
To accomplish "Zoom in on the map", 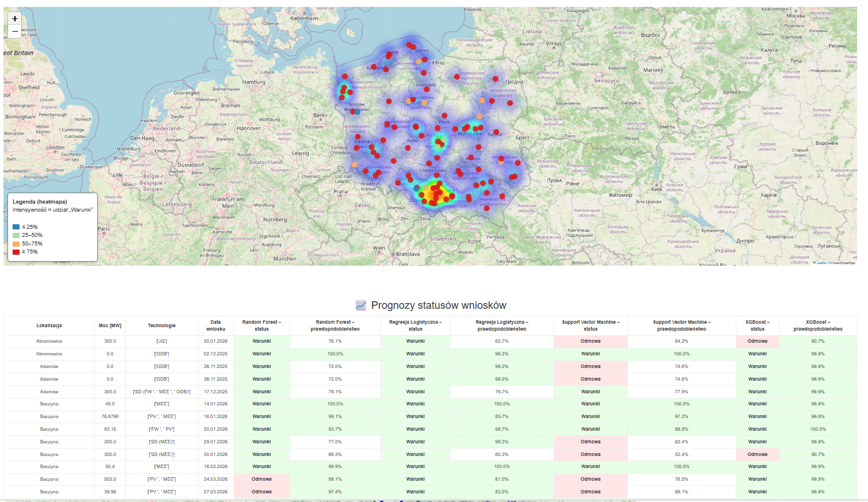I will point(15,18).
